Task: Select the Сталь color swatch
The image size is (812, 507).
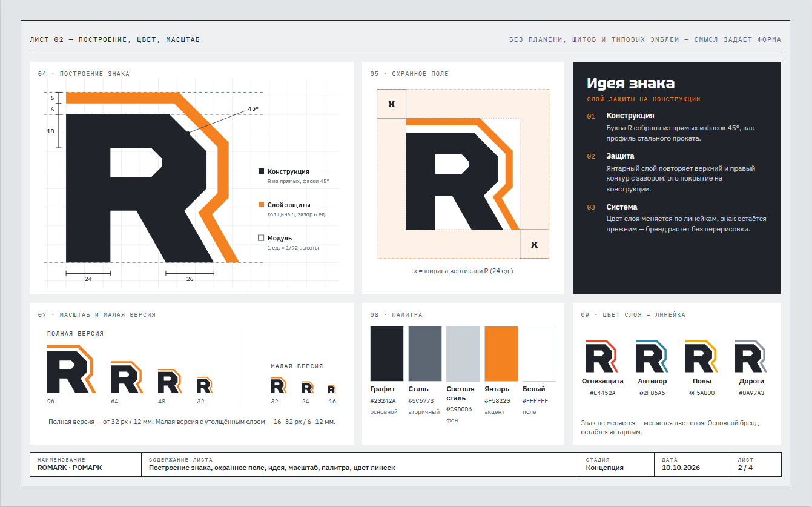Action: coord(425,354)
